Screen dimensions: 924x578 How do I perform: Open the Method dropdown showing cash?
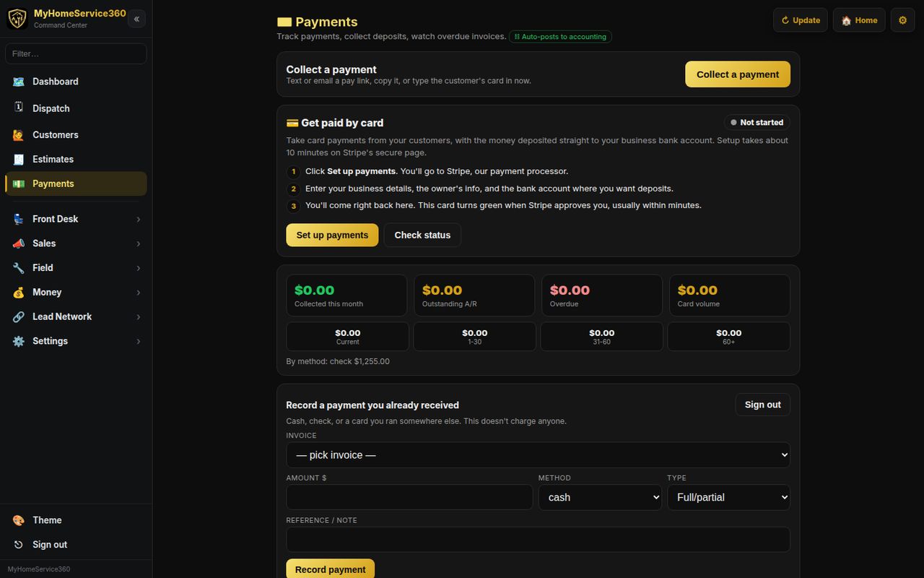pos(600,497)
